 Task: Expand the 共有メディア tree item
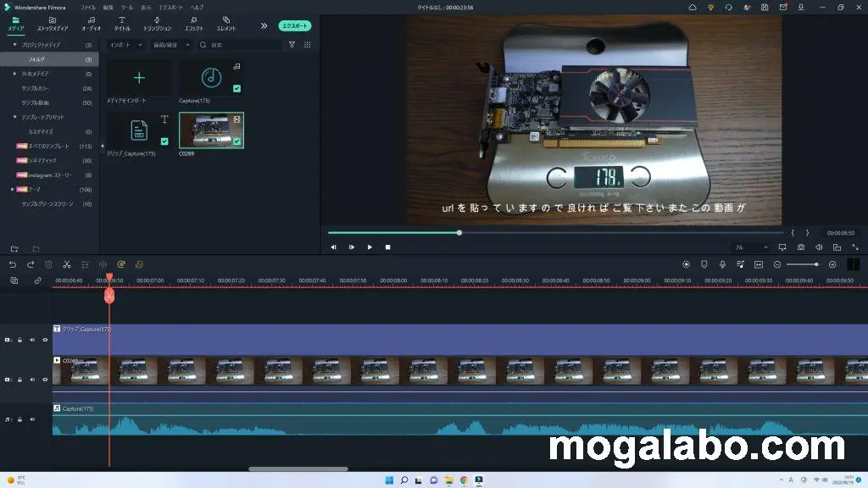[x=14, y=74]
